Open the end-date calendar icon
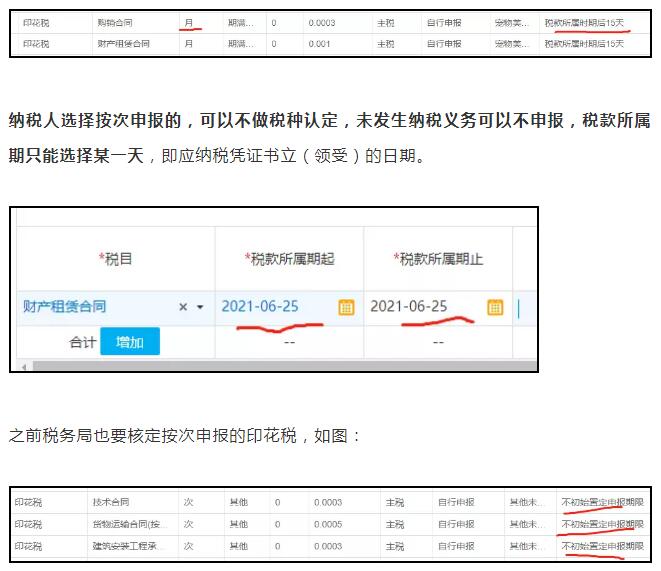 point(495,307)
